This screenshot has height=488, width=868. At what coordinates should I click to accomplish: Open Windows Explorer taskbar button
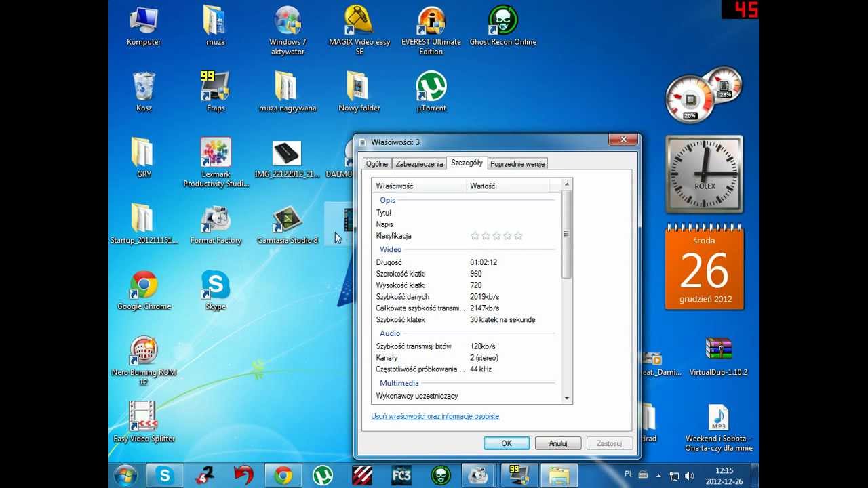click(559, 475)
